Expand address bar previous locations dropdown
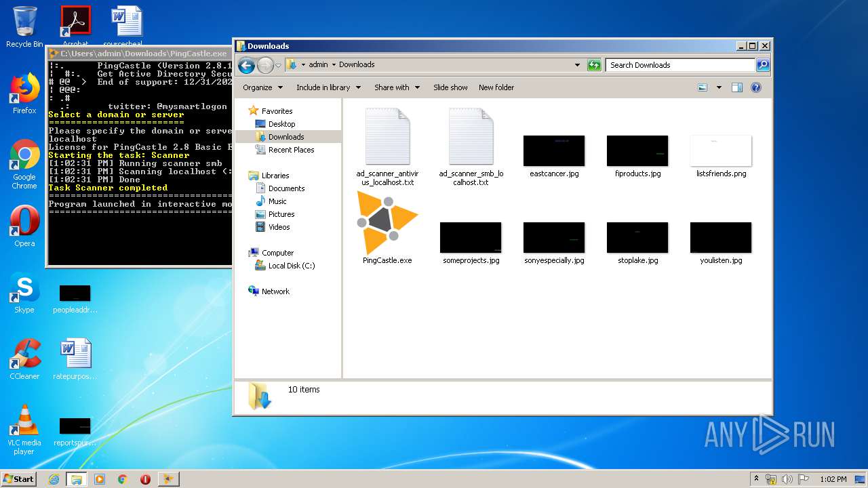The image size is (868, 488). click(x=577, y=65)
